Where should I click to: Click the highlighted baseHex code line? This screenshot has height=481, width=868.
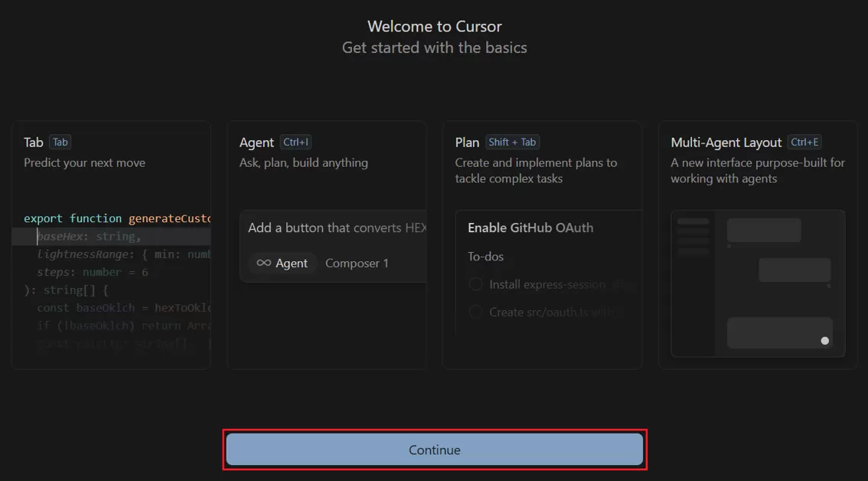[x=89, y=237]
